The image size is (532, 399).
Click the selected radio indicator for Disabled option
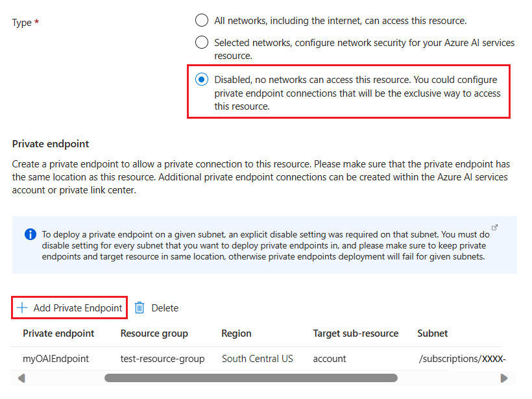(x=201, y=80)
